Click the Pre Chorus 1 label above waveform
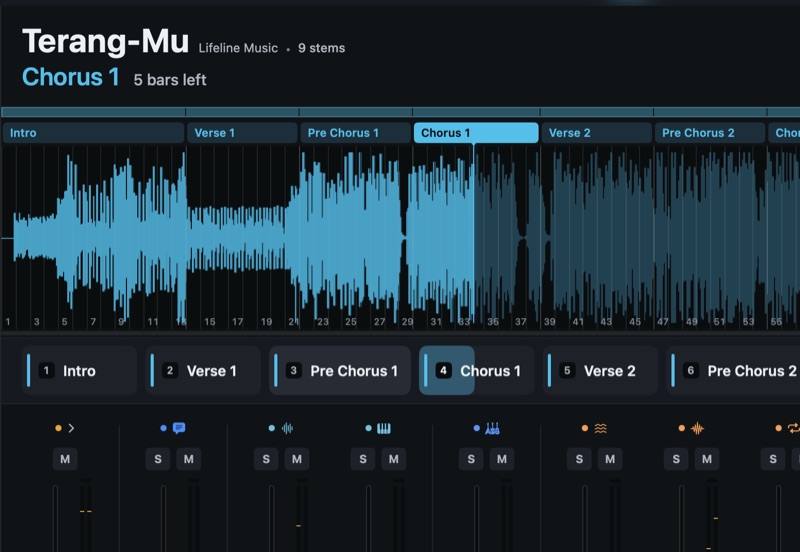Screen dimensions: 800x552 tap(356, 133)
